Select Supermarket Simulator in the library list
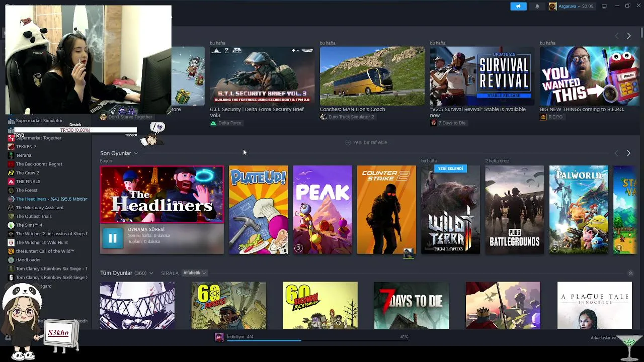The image size is (644, 362). pyautogui.click(x=39, y=121)
